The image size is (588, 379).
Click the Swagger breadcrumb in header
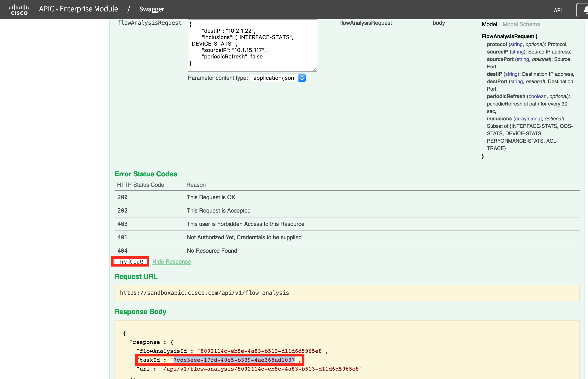click(151, 9)
